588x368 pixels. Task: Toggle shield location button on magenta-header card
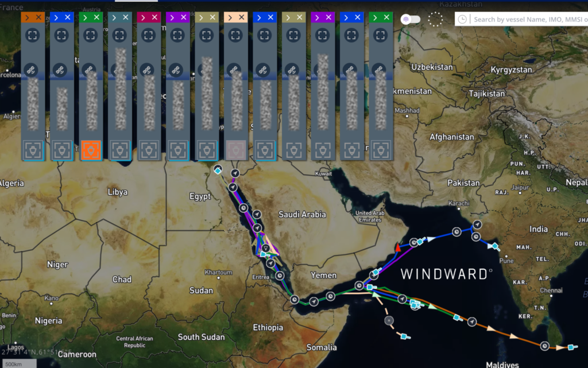click(x=149, y=150)
